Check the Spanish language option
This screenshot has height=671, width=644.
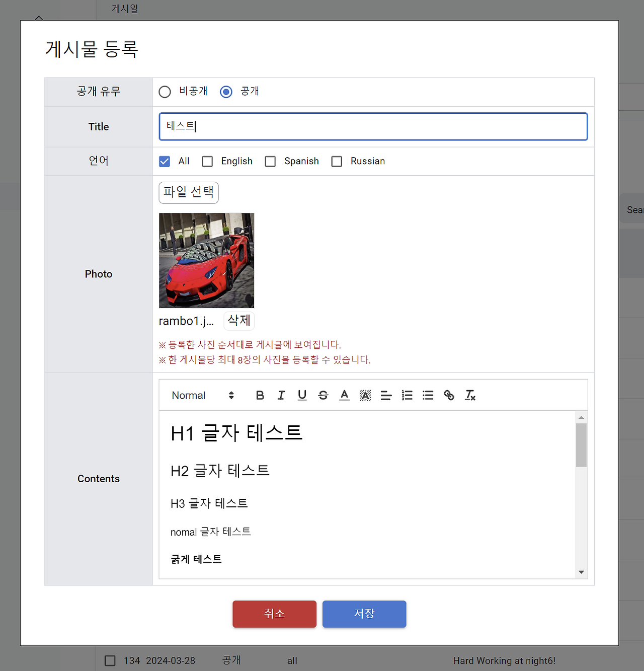270,161
